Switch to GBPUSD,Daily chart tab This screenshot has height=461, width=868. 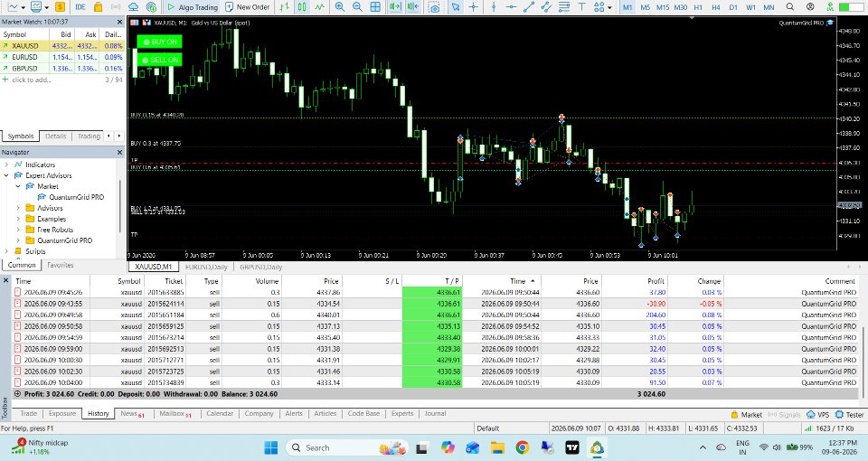click(x=260, y=267)
